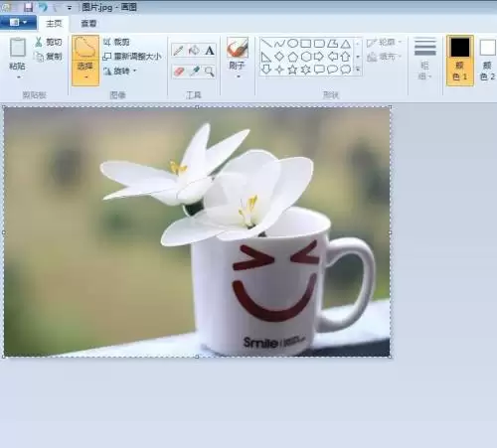This screenshot has height=448, width=497.
Task: Select the Magnifier tool
Action: pos(210,72)
